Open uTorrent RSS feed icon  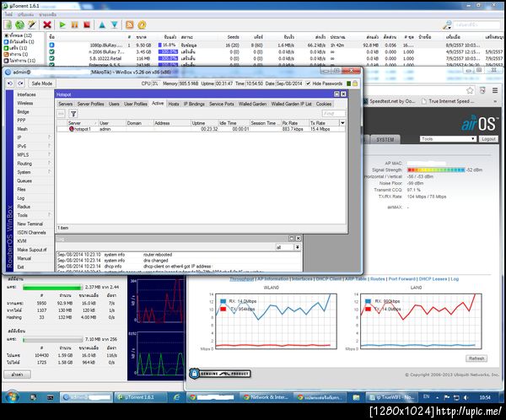(129, 24)
